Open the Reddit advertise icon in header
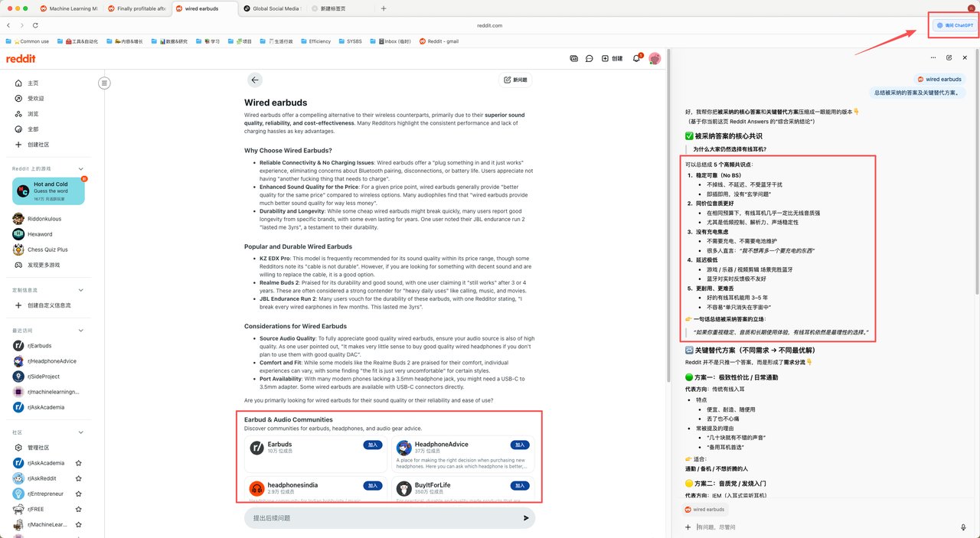Screen dimensions: 980x538 (x=574, y=58)
